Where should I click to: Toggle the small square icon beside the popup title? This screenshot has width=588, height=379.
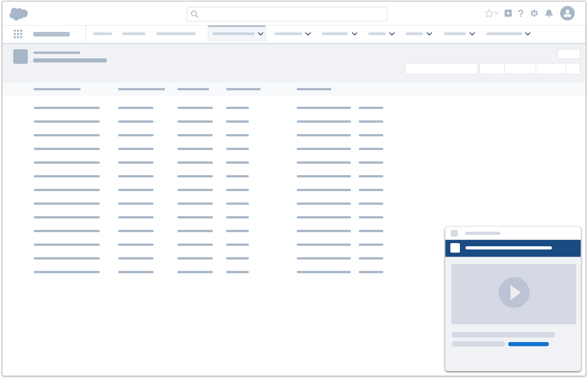pos(454,233)
